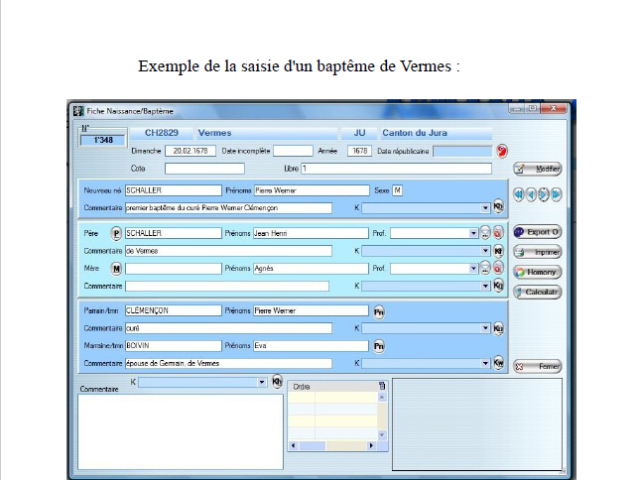Click the Kn icon on the Nouveau né row
The height and width of the screenshot is (480, 640).
[x=498, y=206]
